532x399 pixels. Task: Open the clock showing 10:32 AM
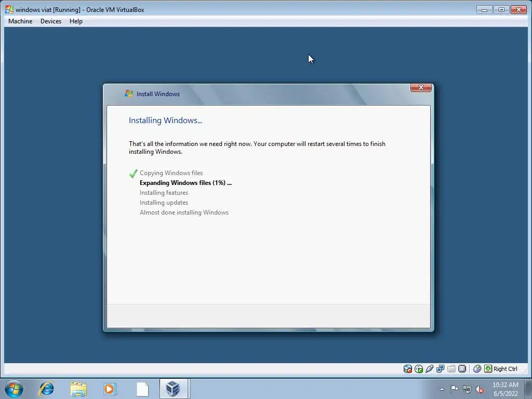coord(505,389)
